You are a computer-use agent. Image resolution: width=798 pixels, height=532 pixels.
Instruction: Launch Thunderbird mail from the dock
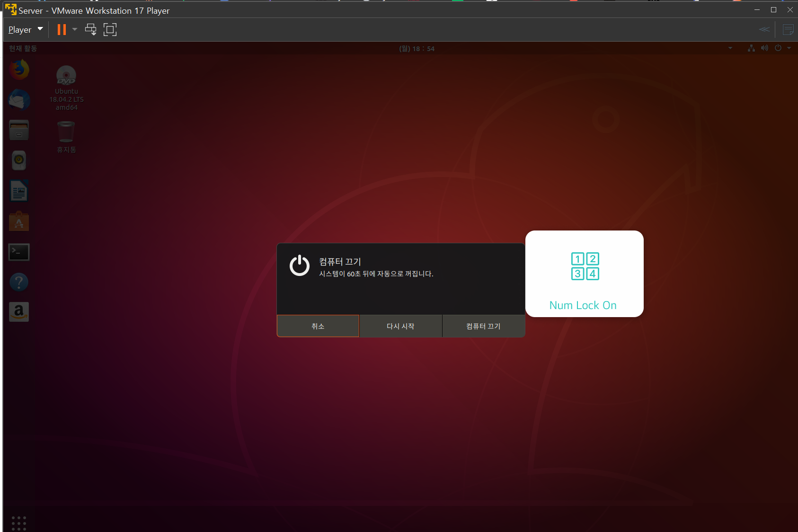coord(19,100)
